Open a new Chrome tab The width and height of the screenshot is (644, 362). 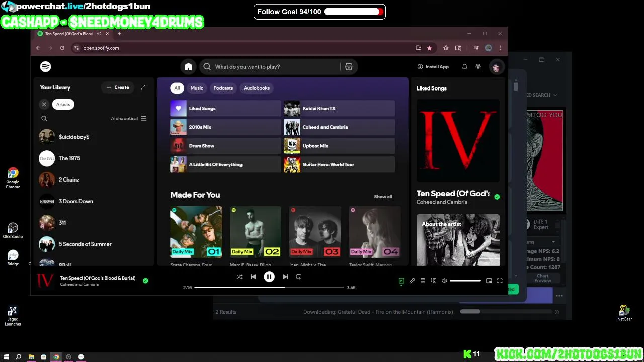pos(119,34)
